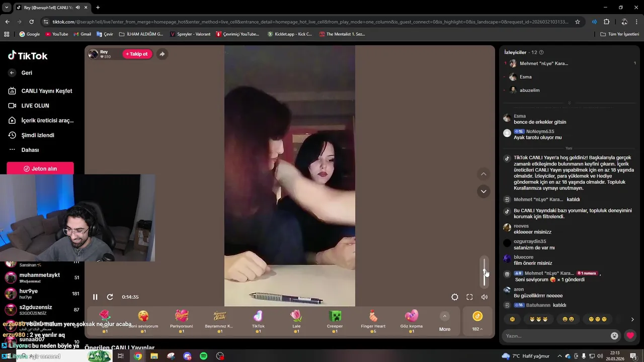Reload the stream with refresh icon
The height and width of the screenshot is (362, 644).
(x=110, y=297)
